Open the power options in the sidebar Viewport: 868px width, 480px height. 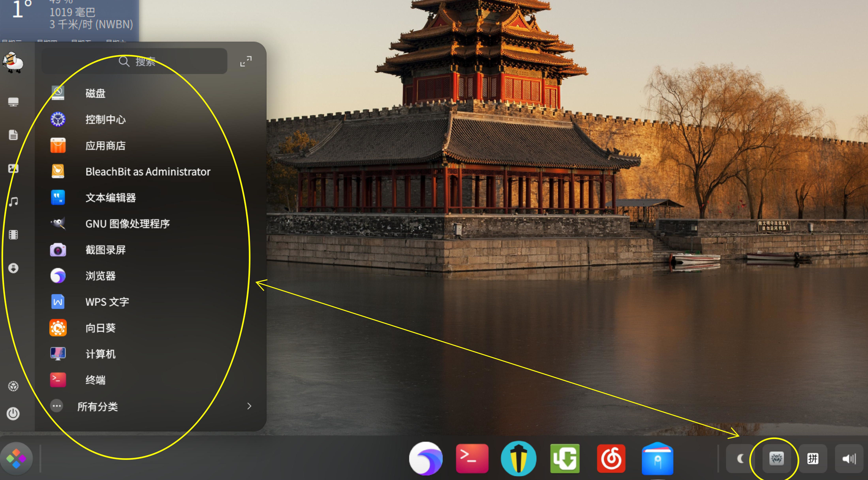point(13,414)
